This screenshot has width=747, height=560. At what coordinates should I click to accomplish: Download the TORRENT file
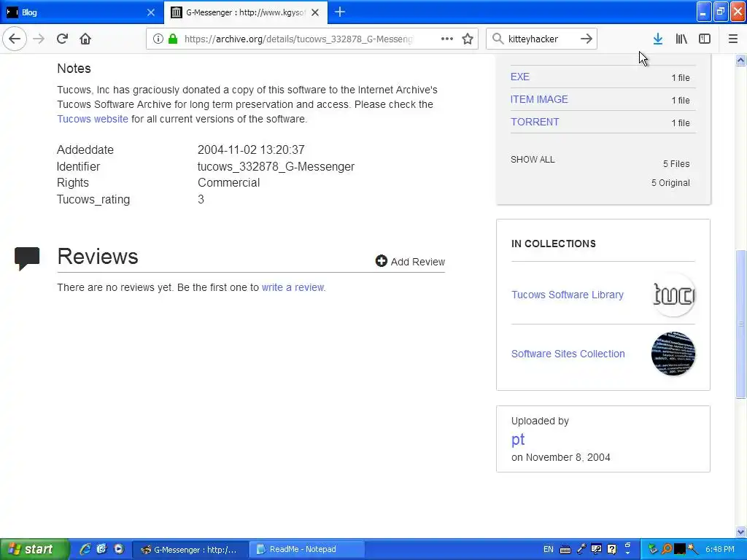535,122
